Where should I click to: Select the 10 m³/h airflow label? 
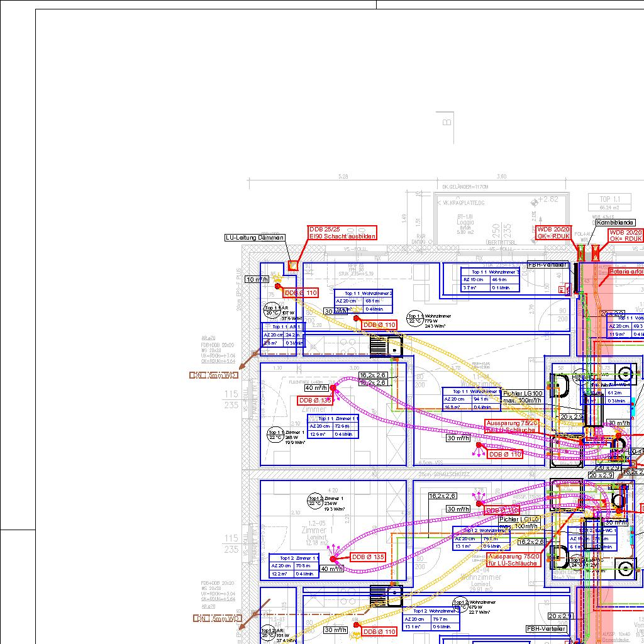257,279
